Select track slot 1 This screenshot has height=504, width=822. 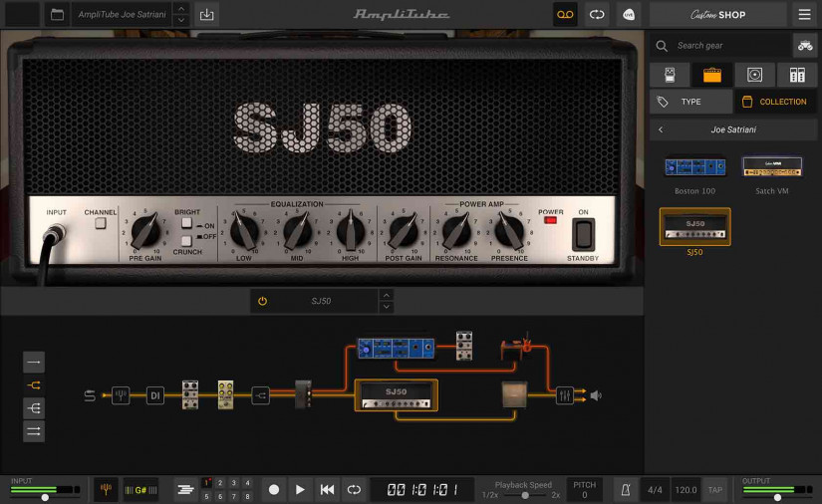click(206, 483)
